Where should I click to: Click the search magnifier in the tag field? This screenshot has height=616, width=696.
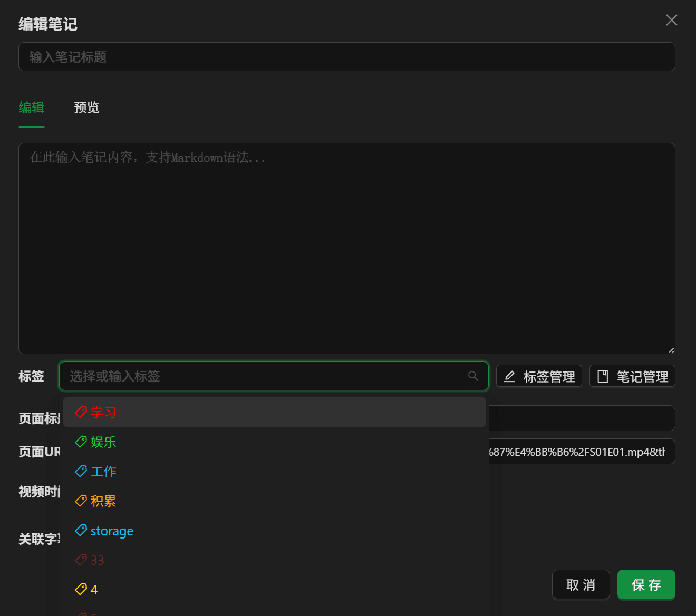point(473,376)
